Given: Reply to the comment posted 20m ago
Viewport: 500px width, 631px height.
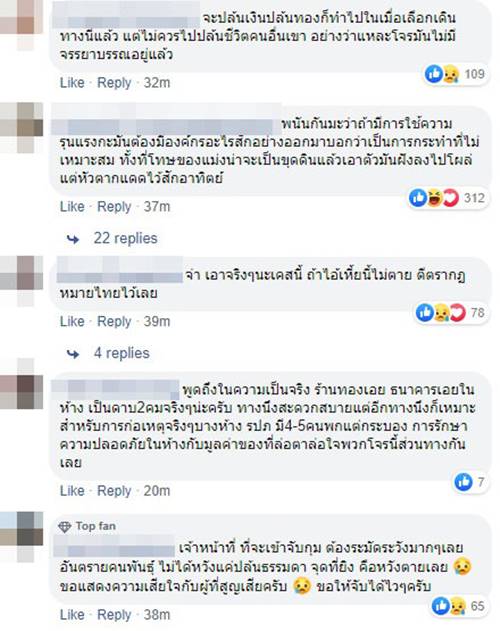Looking at the screenshot, I should pyautogui.click(x=114, y=491).
